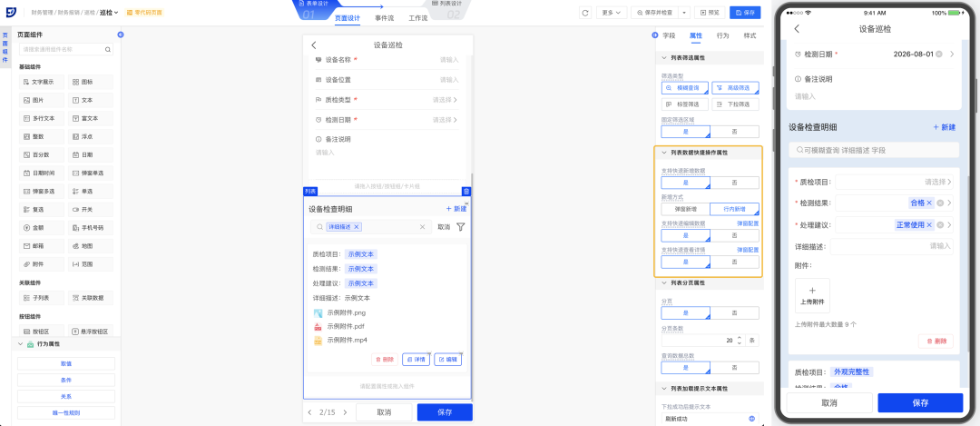Screen dimensions: 980x426
Task: Switch to 事件流 tab
Action: [384, 18]
